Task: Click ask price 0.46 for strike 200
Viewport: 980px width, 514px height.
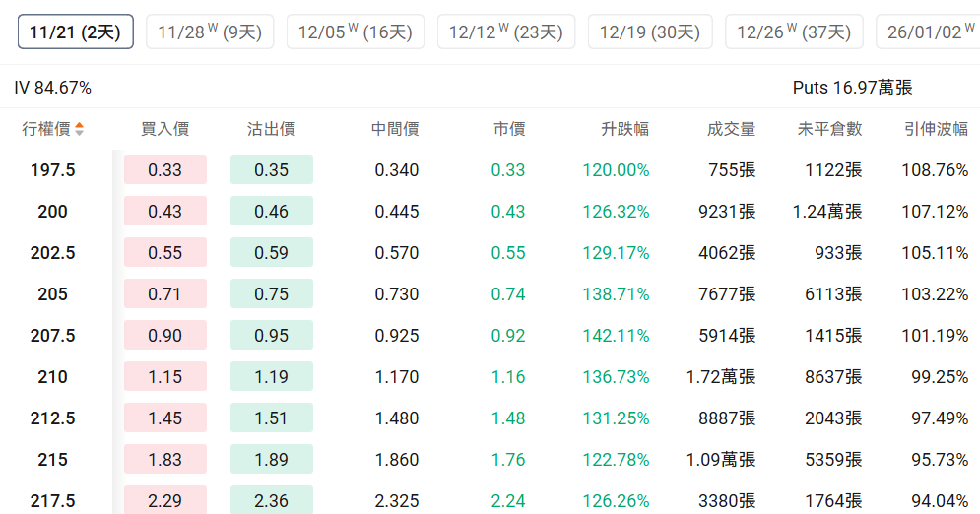Action: pyautogui.click(x=271, y=212)
